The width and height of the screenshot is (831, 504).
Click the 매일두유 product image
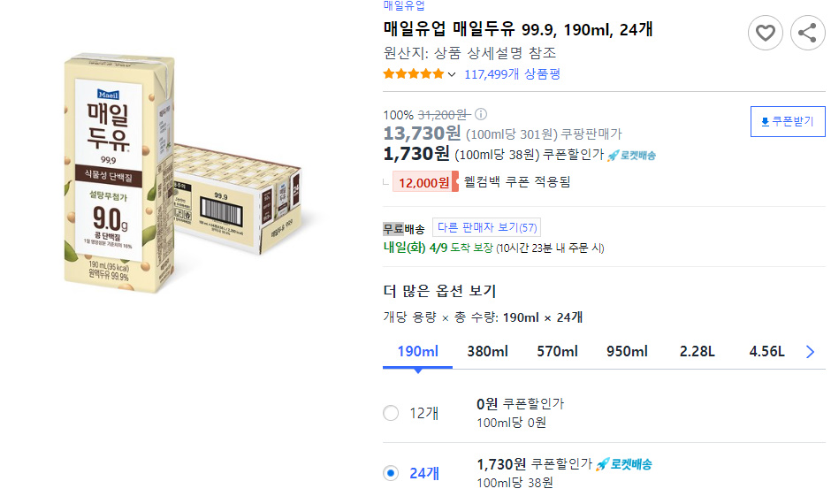pos(183,172)
